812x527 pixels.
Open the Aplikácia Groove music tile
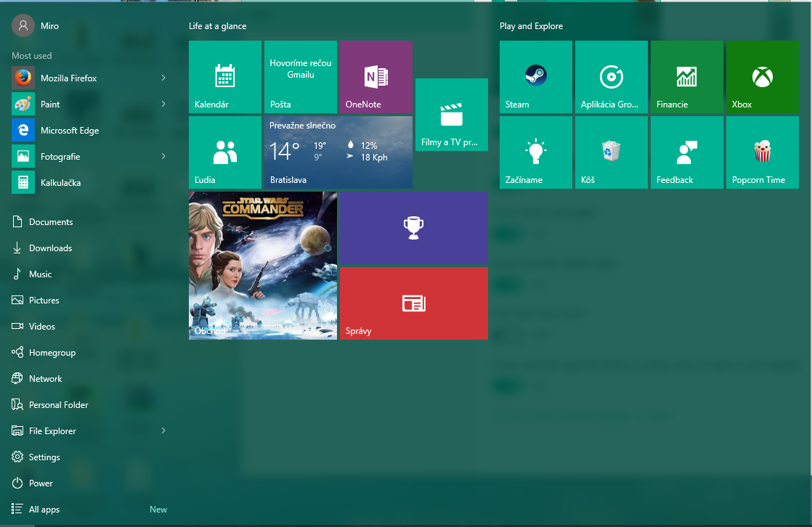point(611,77)
